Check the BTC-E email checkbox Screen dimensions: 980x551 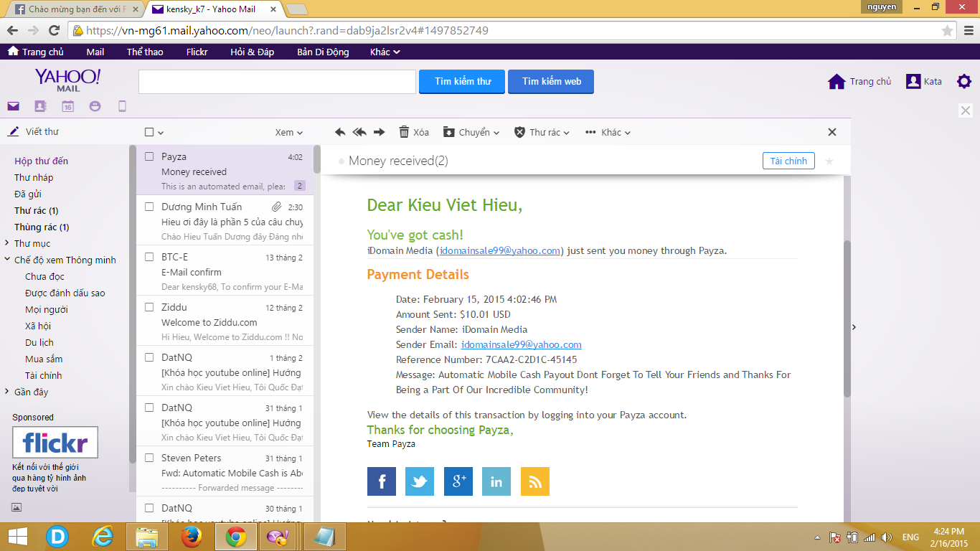pos(149,257)
